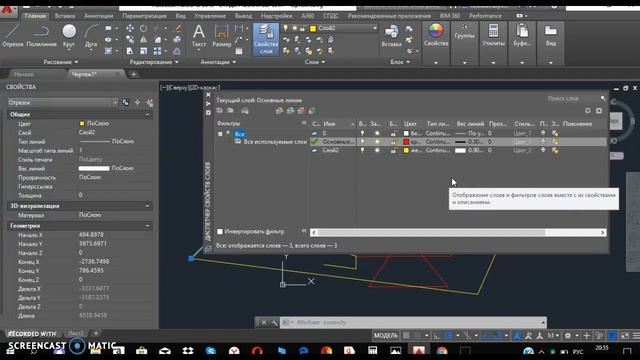This screenshot has width=640, height=360.
Task: Collapse the 3D-визуализация section
Action: pos(147,206)
